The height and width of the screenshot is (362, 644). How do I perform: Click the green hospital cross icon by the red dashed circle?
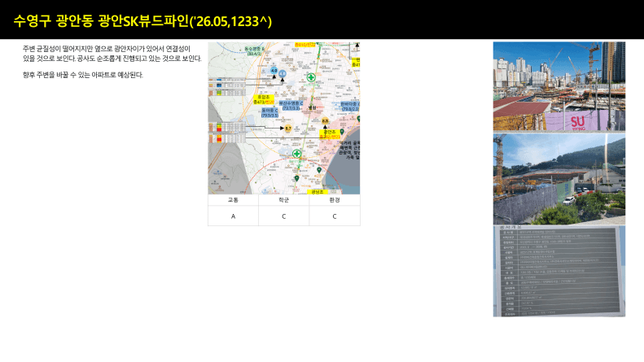point(296,154)
